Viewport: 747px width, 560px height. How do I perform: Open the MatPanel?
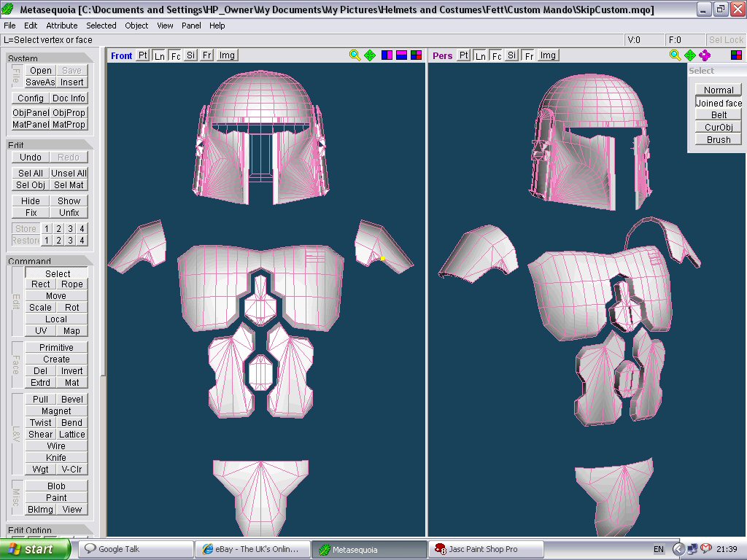31,125
